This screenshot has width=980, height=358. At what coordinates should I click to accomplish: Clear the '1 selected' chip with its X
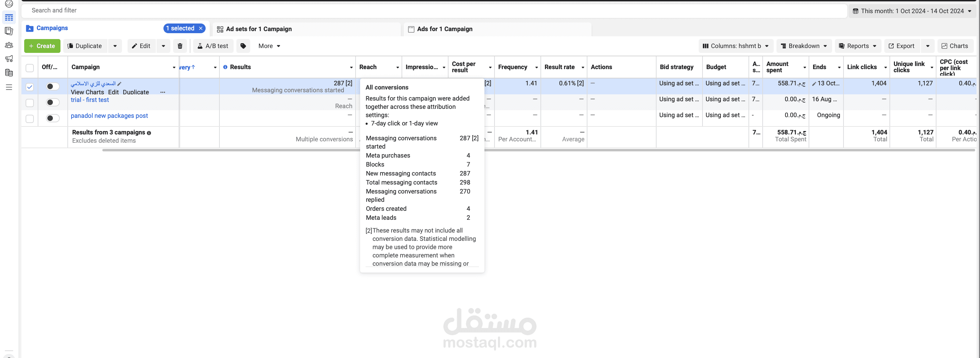tap(200, 29)
